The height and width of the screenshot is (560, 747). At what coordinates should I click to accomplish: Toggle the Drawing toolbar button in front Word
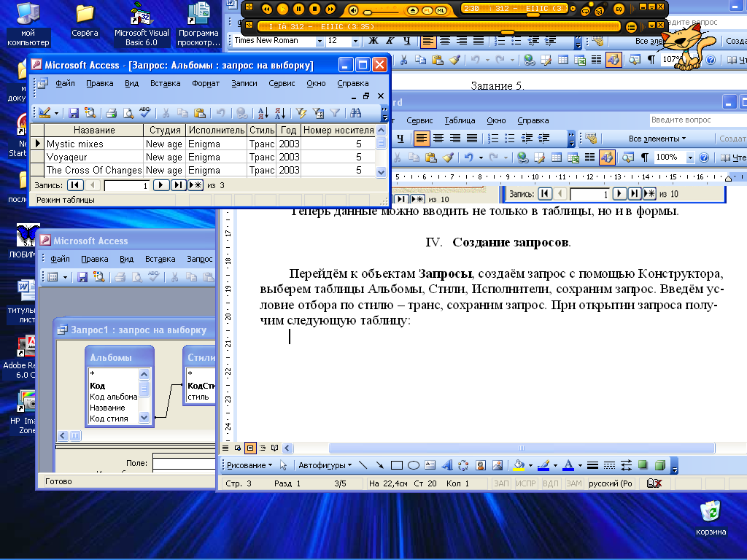[x=606, y=157]
